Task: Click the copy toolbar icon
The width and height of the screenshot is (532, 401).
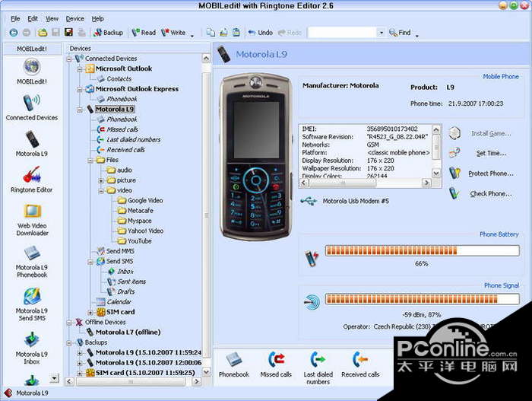Action: 211,32
